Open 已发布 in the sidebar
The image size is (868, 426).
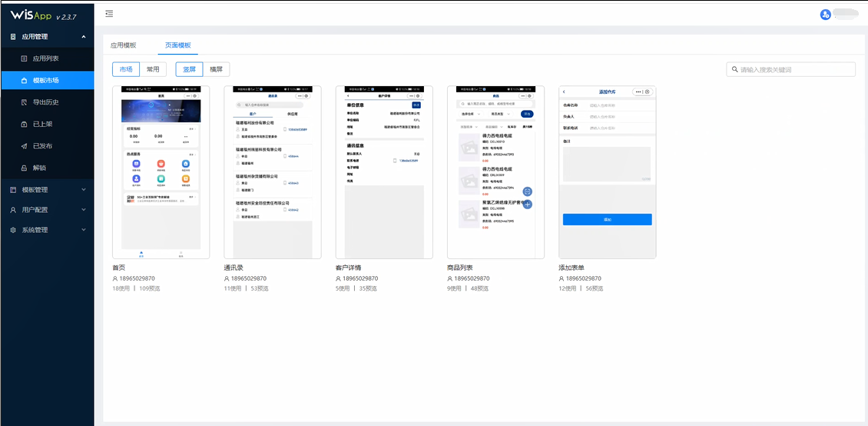point(42,146)
